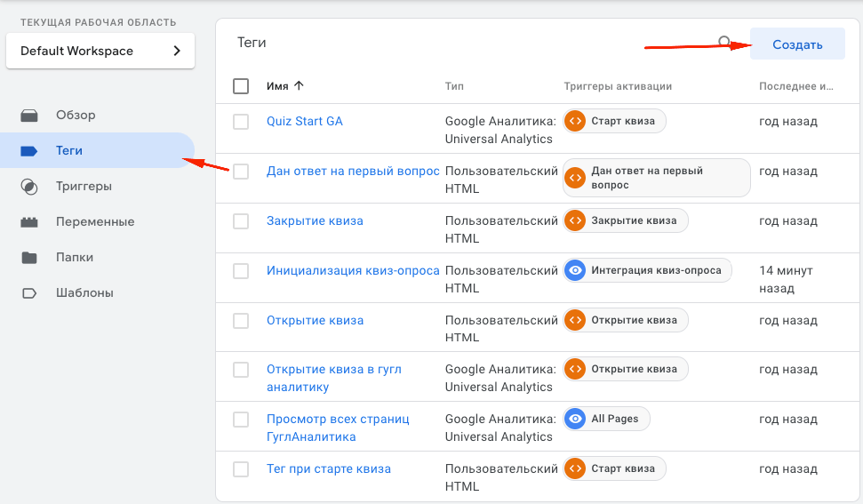The image size is (863, 504).
Task: Sort table by Тип column header
Action: (x=454, y=86)
